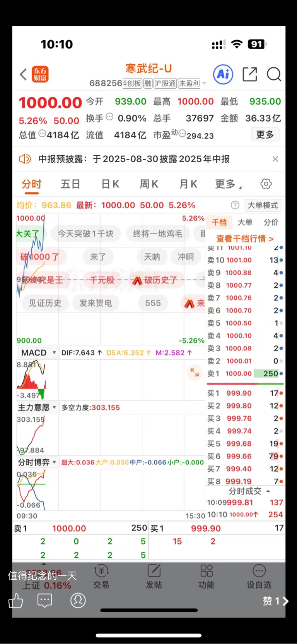Tap the thumbs-up like icon
Screen dimensions: 297x644
pos(16,601)
